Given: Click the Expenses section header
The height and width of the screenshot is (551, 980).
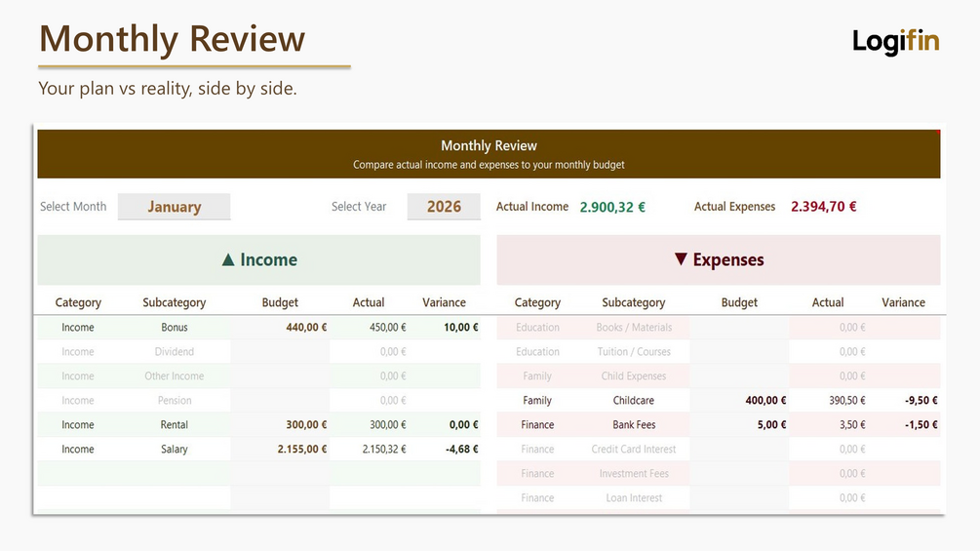Looking at the screenshot, I should click(718, 259).
